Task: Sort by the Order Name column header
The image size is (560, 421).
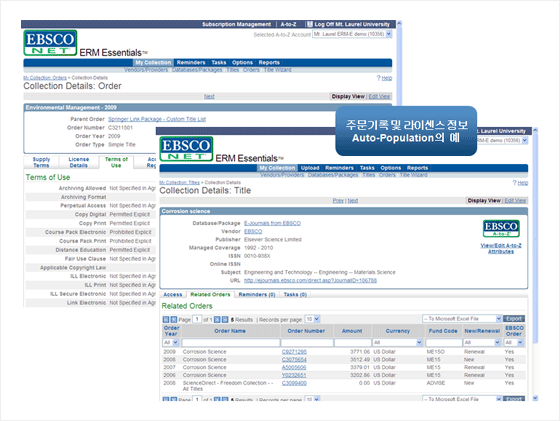Action: click(230, 331)
